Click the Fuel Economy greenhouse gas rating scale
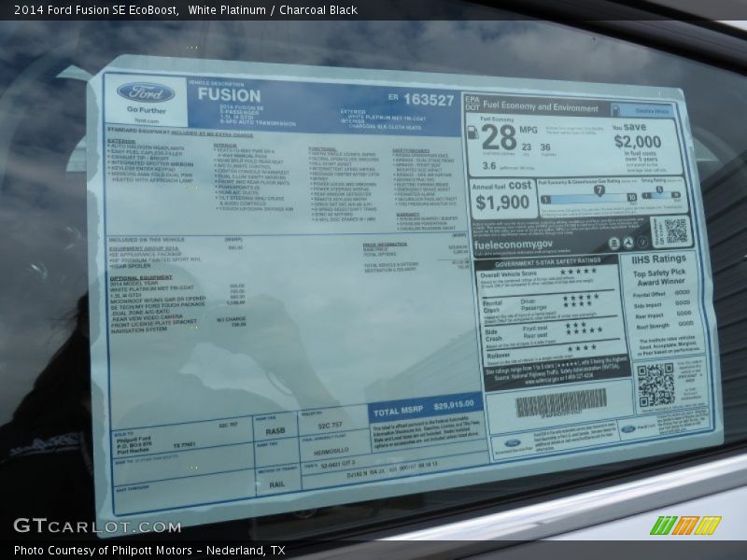The width and height of the screenshot is (747, 560). click(612, 195)
